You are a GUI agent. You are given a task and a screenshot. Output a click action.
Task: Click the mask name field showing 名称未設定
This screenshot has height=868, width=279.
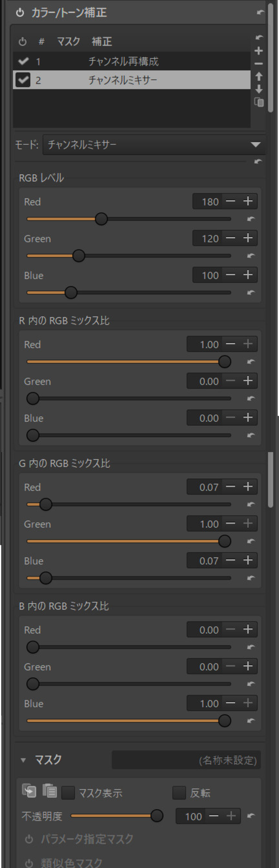point(186,760)
